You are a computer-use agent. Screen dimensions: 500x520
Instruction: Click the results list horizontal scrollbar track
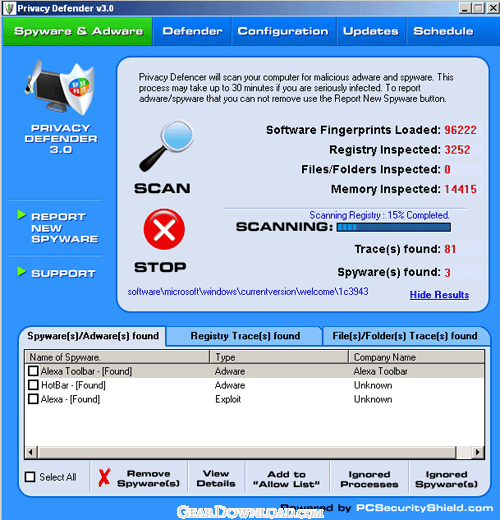point(254,452)
